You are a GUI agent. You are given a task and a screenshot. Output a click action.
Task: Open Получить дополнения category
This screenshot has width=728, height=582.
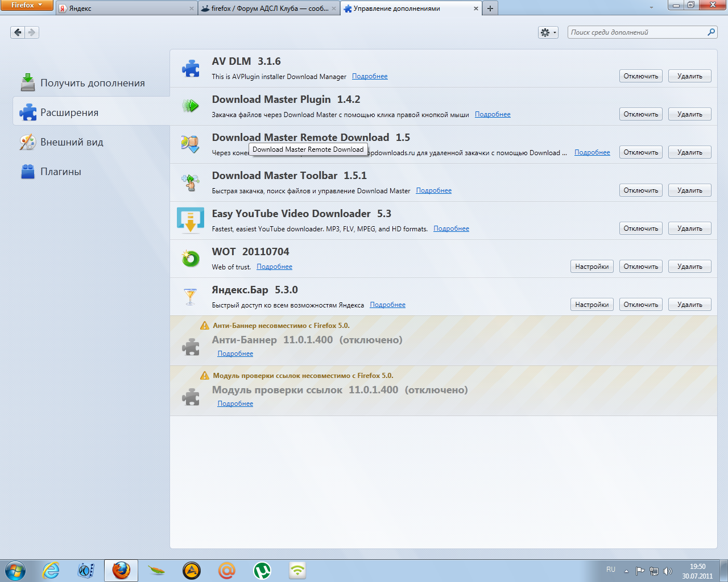91,83
